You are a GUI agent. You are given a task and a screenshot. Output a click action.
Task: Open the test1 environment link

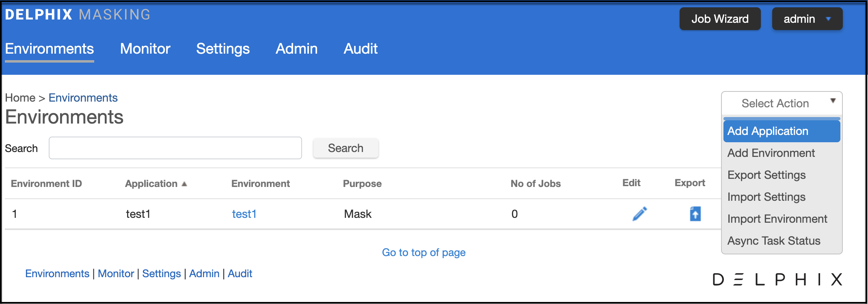244,214
